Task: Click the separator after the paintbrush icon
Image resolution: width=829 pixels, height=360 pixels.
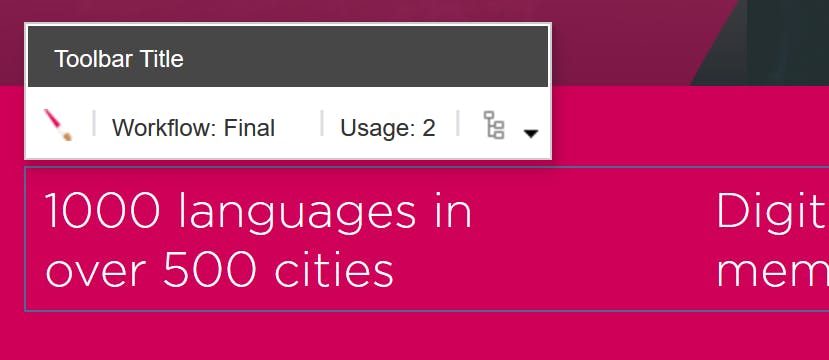Action: (x=94, y=123)
